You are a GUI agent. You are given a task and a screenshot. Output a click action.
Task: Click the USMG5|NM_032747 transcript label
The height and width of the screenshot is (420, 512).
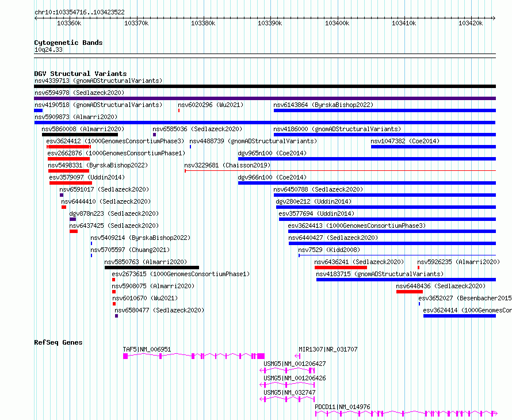pos(289,392)
